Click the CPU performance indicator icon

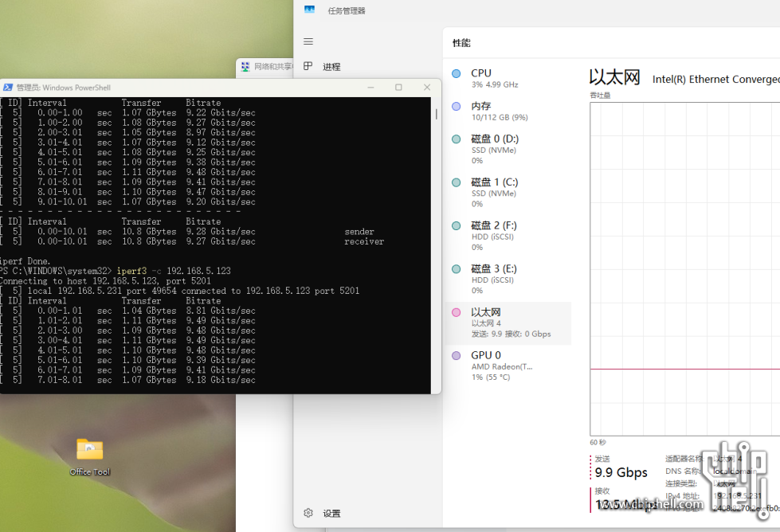(456, 73)
